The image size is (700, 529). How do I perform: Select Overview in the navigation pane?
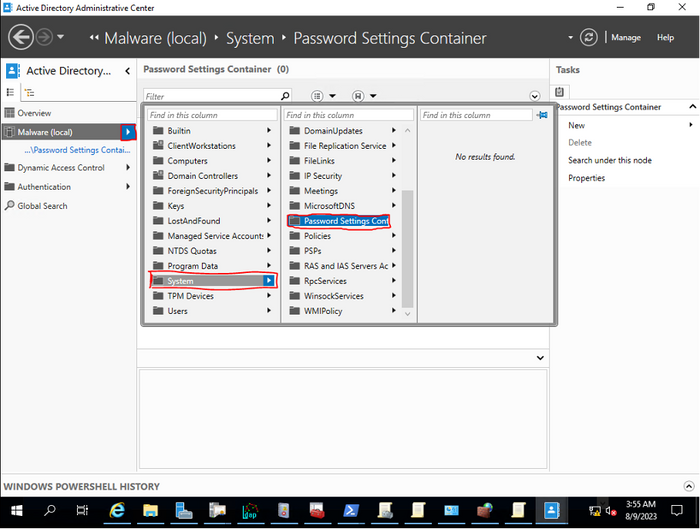coord(34,113)
